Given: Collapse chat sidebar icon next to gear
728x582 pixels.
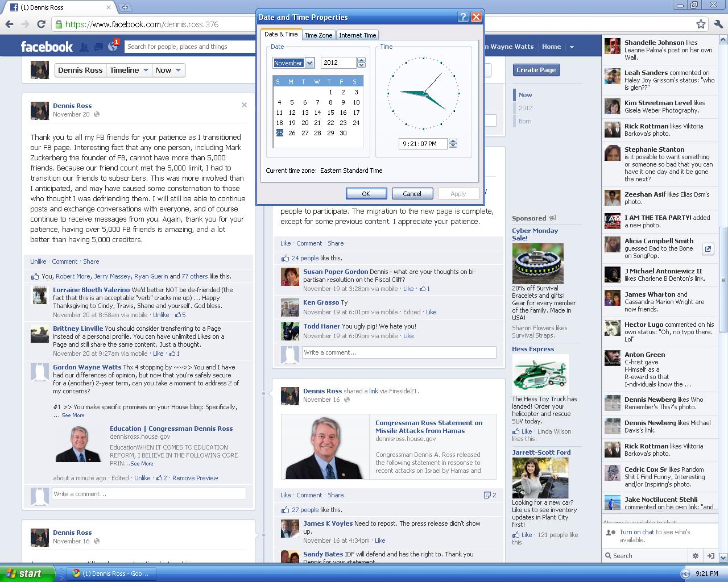Looking at the screenshot, I should [710, 556].
